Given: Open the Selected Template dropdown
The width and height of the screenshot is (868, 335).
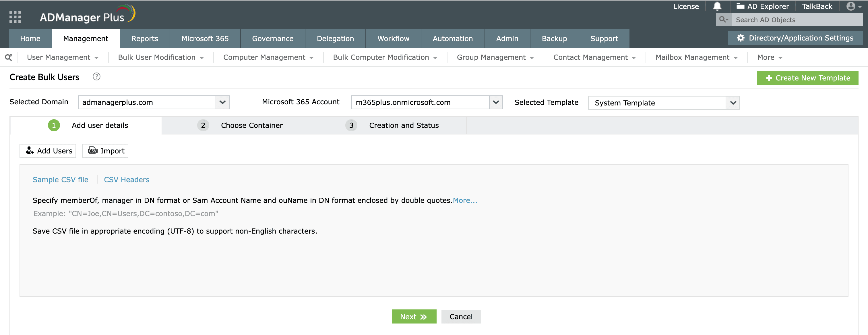Looking at the screenshot, I should click(x=733, y=103).
